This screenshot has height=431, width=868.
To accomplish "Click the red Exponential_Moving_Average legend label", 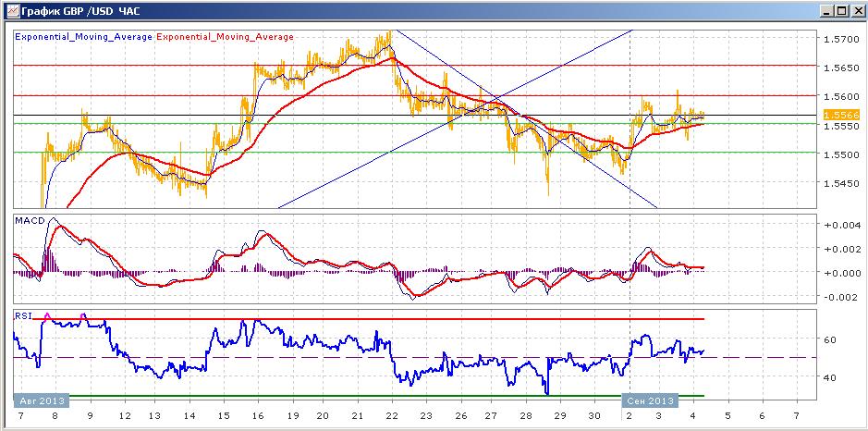I will click(225, 37).
